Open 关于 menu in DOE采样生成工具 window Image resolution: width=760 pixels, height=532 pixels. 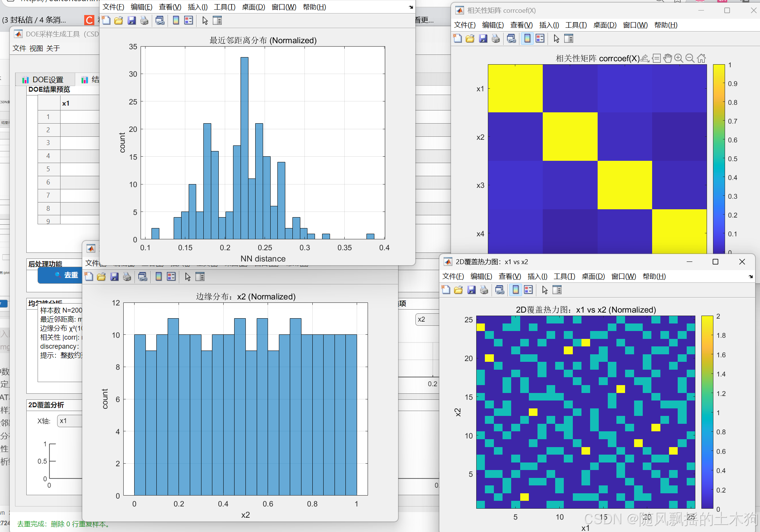[53, 48]
